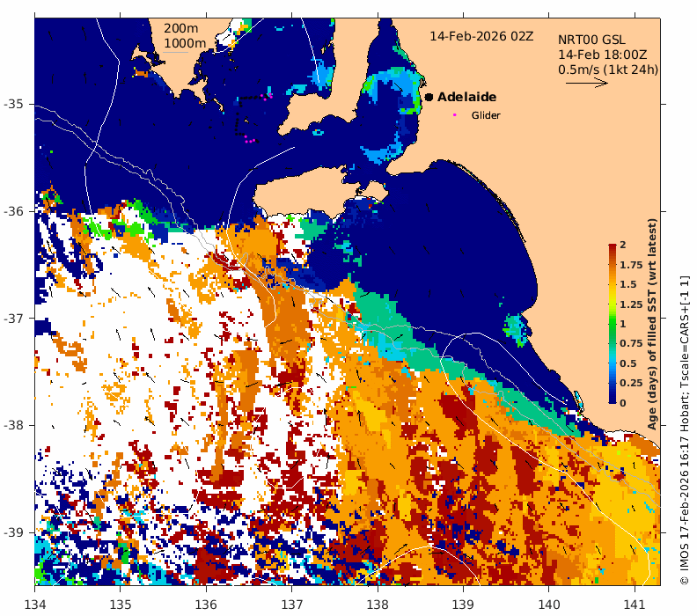The height and width of the screenshot is (616, 697).
Task: Click the IMOS copyright text on right edge
Action: [684, 430]
